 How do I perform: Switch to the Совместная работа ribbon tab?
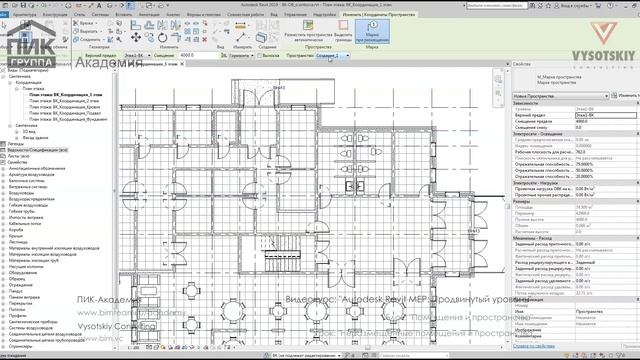click(x=246, y=15)
